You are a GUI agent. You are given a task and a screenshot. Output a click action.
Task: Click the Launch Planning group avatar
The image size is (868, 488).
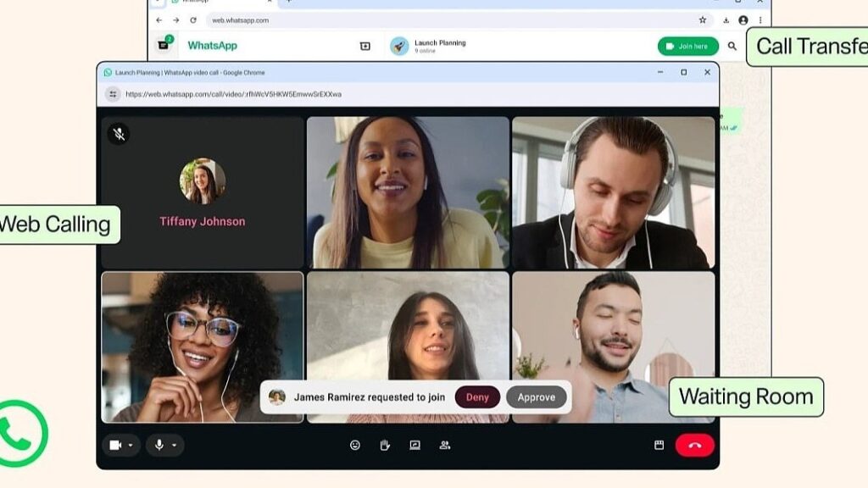(399, 46)
